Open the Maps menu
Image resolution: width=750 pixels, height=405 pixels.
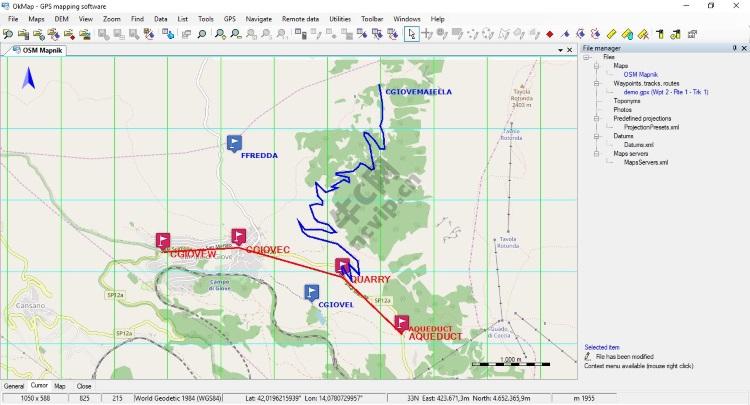coord(36,19)
